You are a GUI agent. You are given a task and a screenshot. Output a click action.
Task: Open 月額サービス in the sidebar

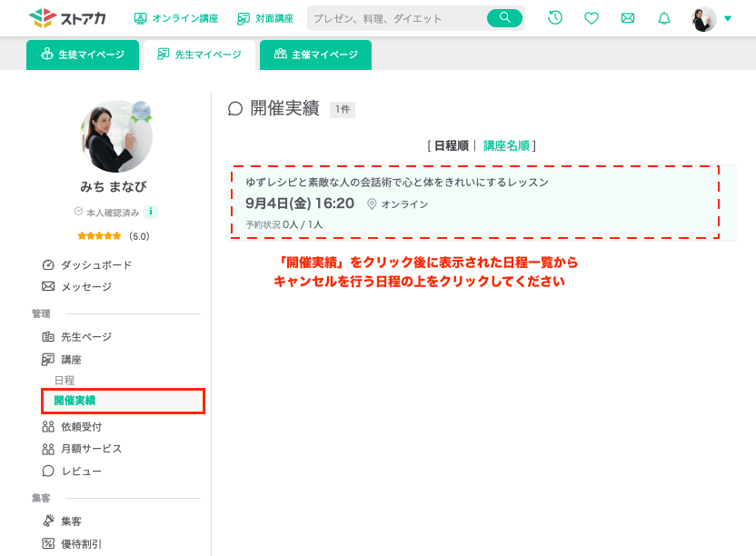coord(82,449)
